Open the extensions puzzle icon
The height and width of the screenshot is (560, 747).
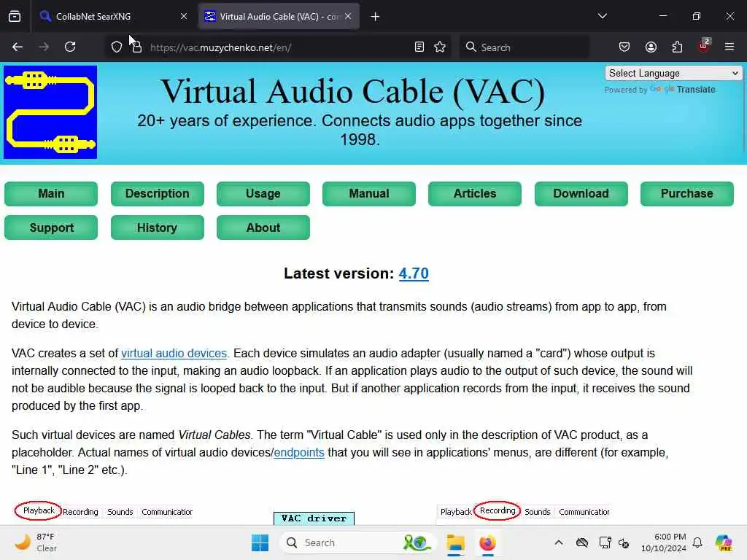tap(677, 47)
